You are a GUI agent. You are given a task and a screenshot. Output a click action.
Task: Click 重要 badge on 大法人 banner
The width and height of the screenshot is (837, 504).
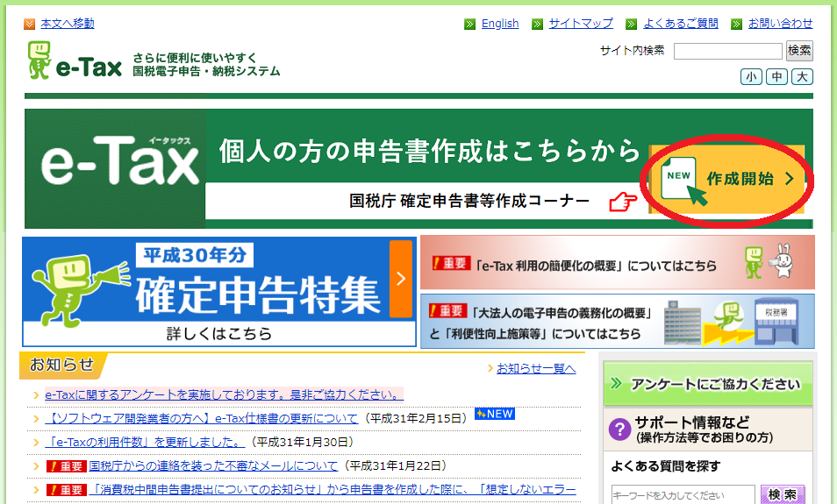tap(447, 310)
